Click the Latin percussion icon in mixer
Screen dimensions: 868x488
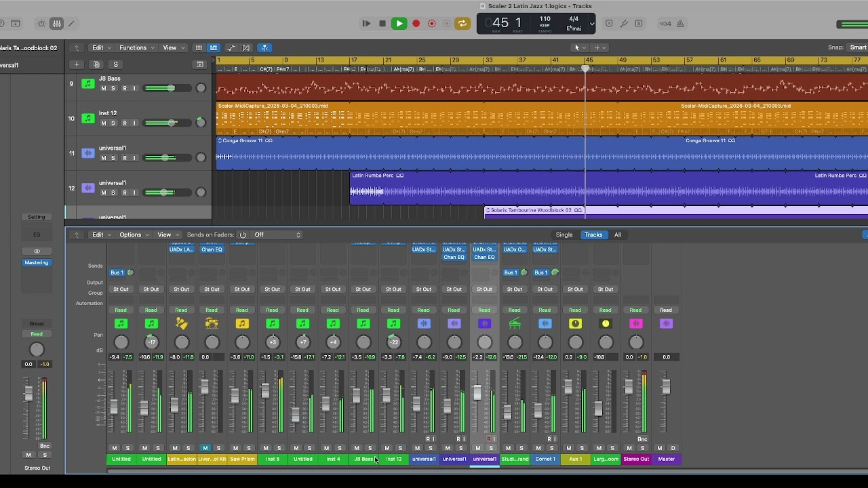click(x=181, y=324)
